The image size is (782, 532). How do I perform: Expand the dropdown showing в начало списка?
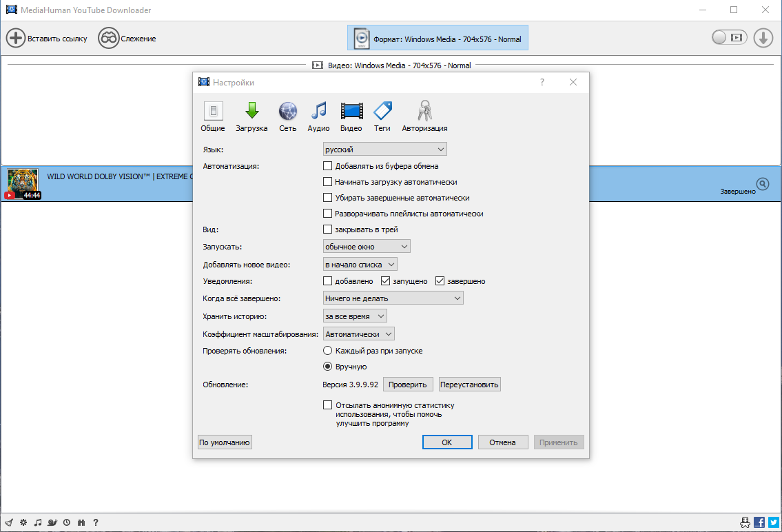point(360,264)
